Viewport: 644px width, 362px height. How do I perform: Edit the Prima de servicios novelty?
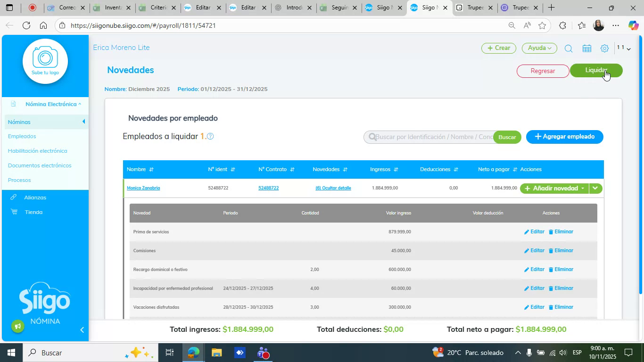click(x=534, y=231)
